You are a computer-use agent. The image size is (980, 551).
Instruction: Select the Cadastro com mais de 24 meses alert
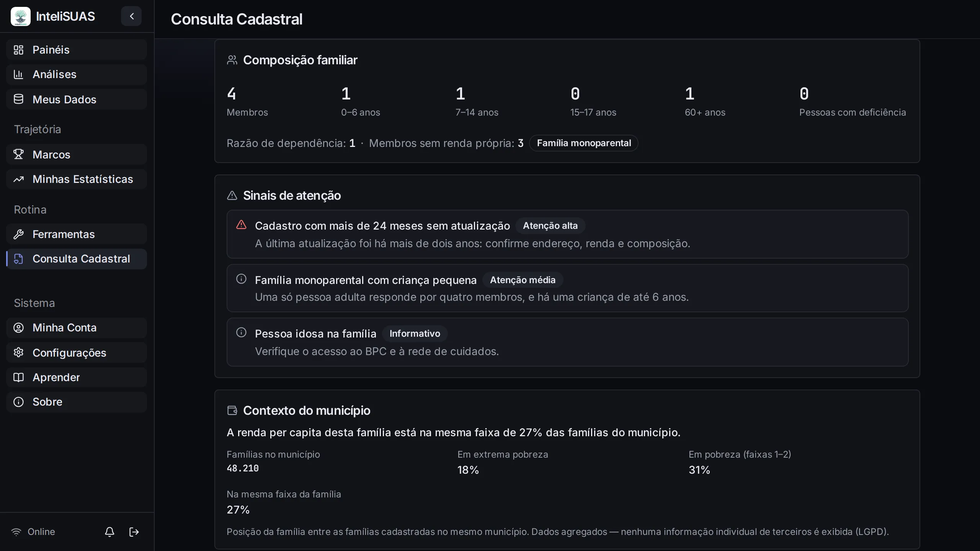(x=567, y=234)
